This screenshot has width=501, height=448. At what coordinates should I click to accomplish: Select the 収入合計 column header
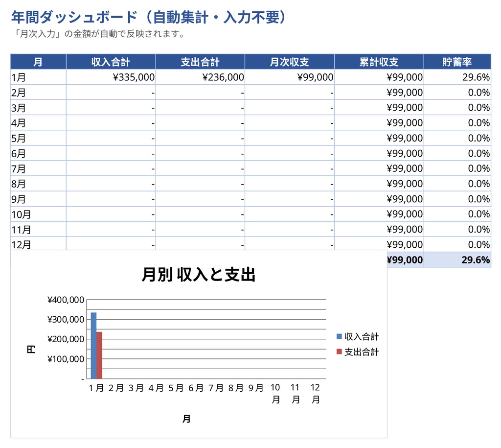pyautogui.click(x=111, y=62)
